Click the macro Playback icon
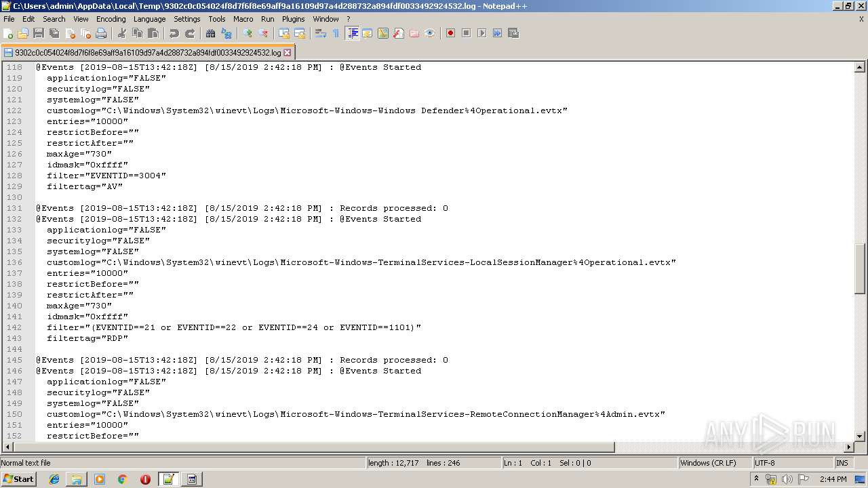 (x=481, y=33)
